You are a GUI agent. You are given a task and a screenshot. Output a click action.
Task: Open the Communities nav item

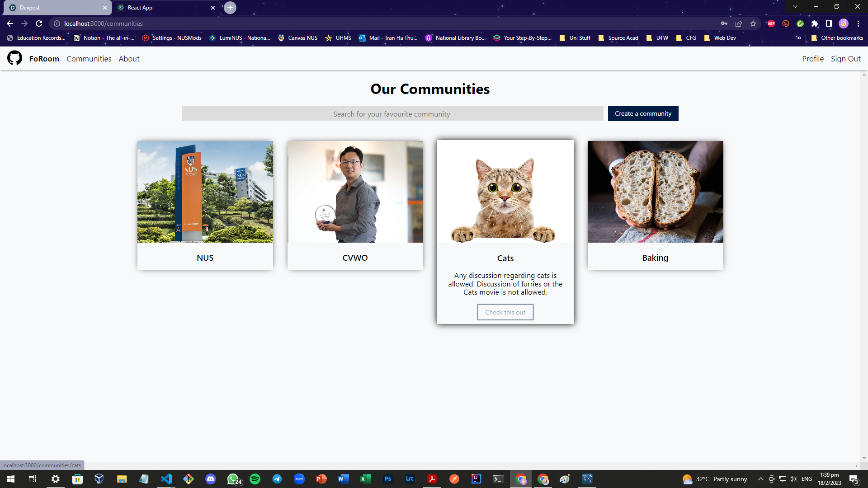click(x=89, y=59)
